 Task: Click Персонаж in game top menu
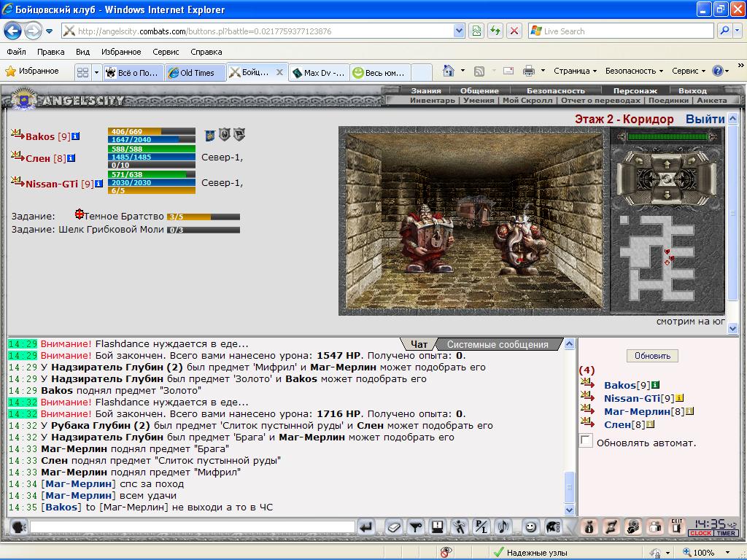[x=635, y=90]
